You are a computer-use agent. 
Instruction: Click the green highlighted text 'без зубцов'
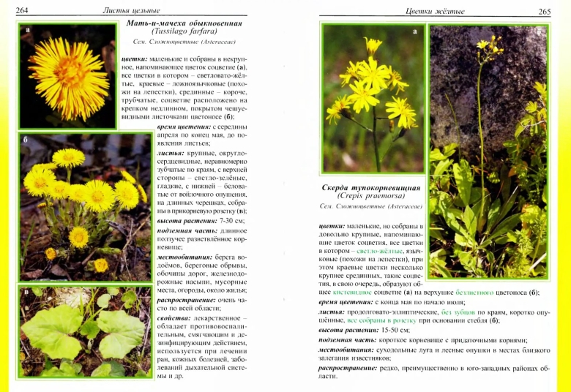click(x=460, y=312)
